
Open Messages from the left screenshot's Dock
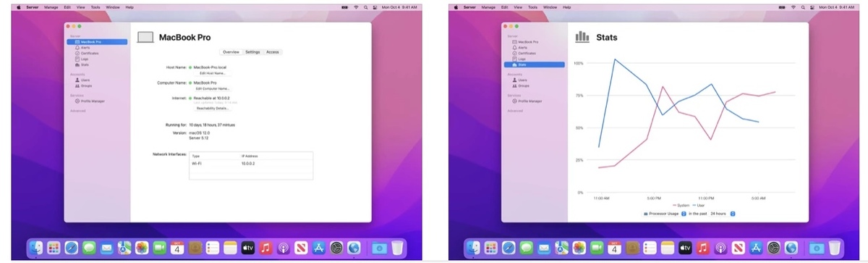88,247
